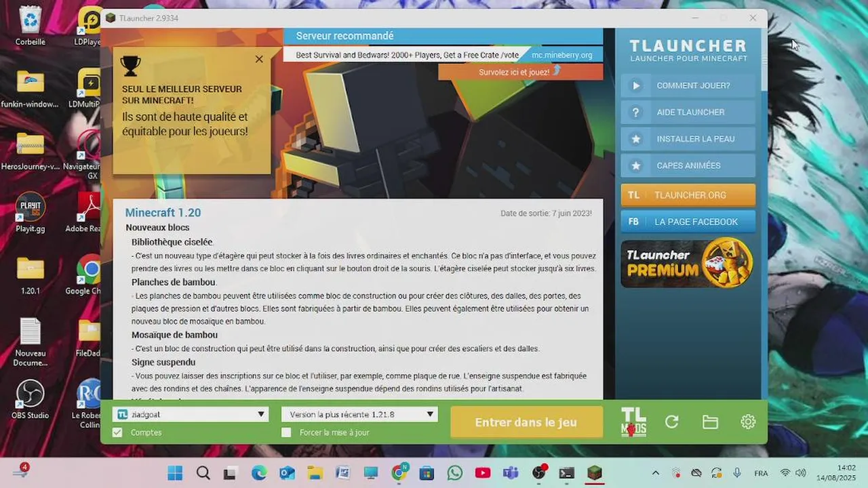Click the star icon beside Installer la Peau
Viewport: 868px width, 488px height.
point(636,139)
